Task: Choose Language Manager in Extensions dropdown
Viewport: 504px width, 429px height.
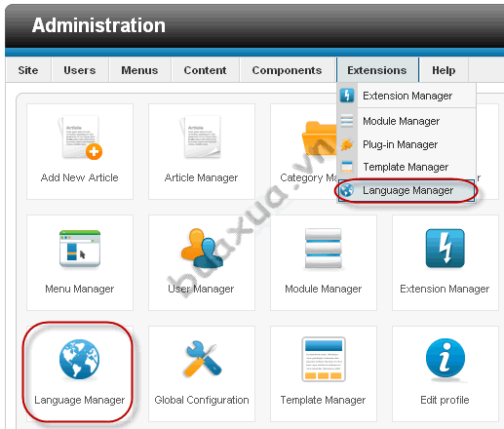Action: tap(407, 190)
